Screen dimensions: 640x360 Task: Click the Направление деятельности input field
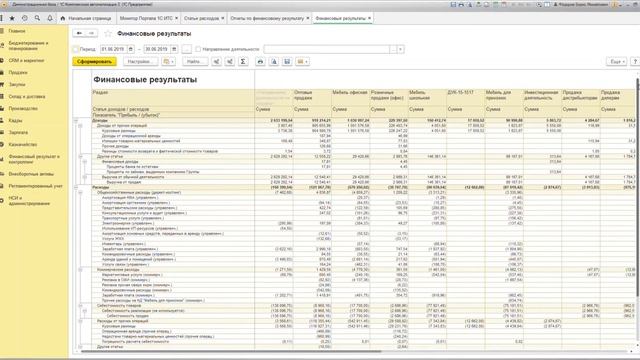point(327,49)
